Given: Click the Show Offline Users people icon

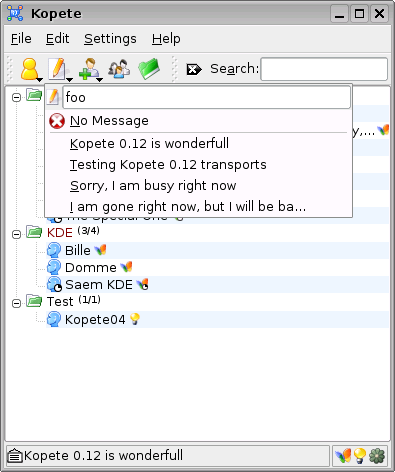Looking at the screenshot, I should [x=119, y=69].
